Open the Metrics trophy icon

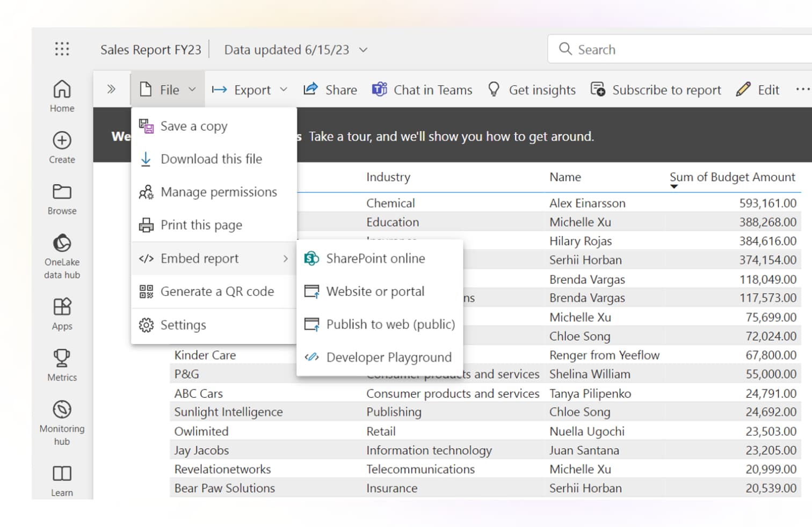(x=62, y=364)
